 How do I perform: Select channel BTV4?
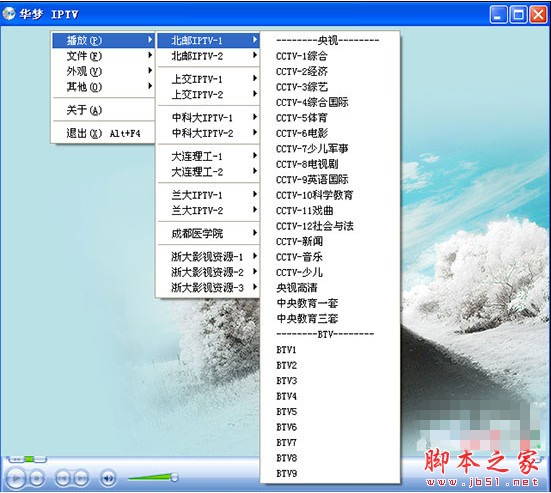tap(330, 396)
